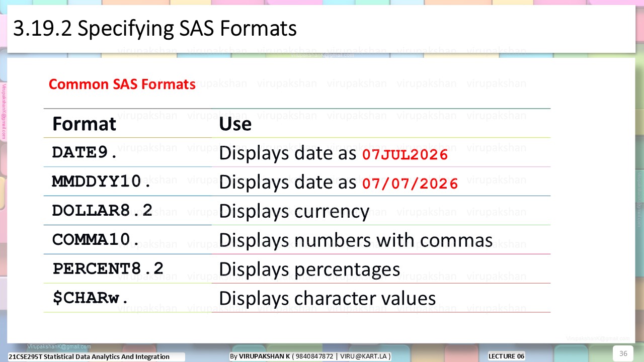
Task: Click the VirupakshanK@gmail.com text at bottom left
Action: coord(59,346)
